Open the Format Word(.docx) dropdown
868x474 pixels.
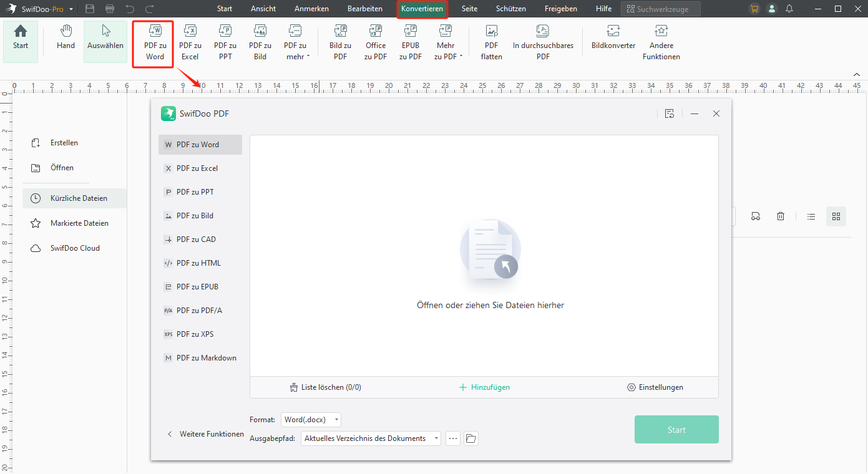[311, 420]
